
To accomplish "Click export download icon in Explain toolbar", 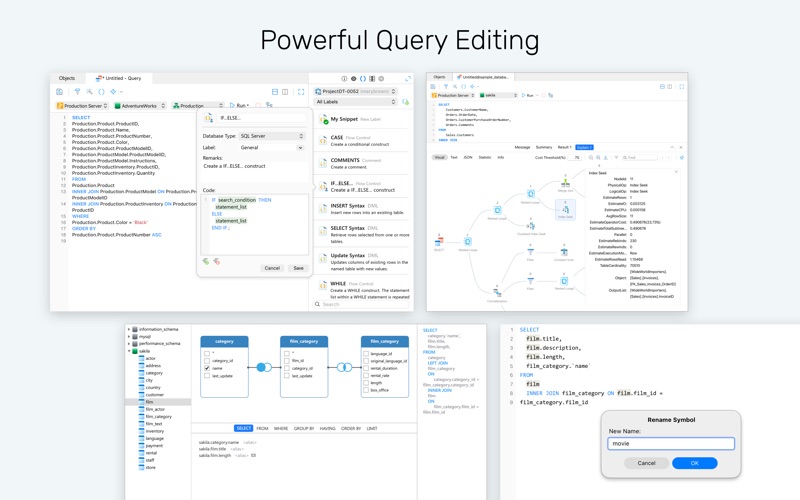I will tap(606, 158).
